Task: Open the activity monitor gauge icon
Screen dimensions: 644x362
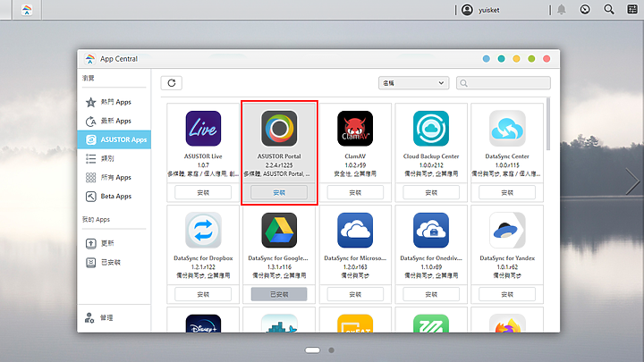Action: 585,10
